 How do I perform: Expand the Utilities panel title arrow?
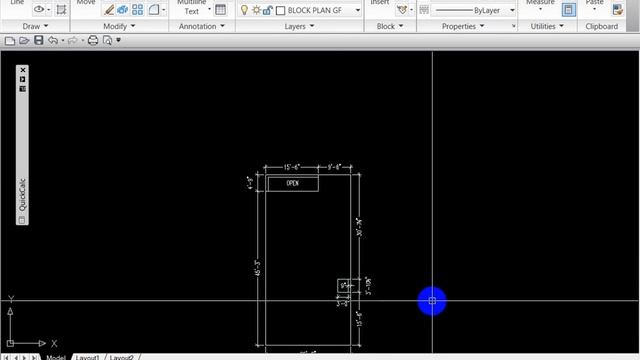pos(562,26)
